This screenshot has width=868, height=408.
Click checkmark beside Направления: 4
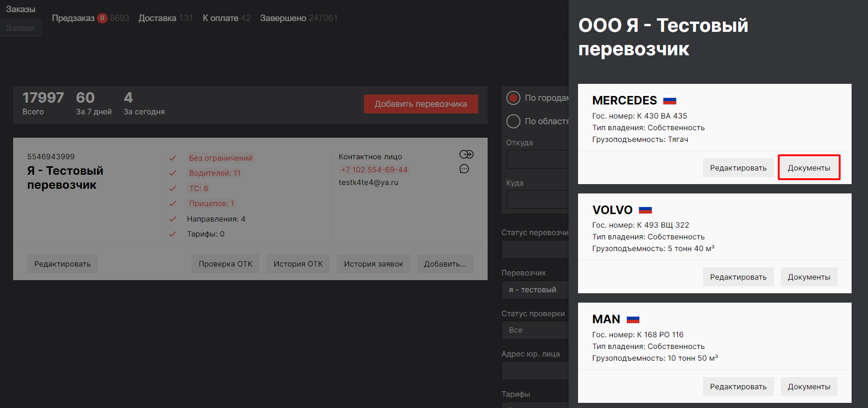pyautogui.click(x=173, y=219)
